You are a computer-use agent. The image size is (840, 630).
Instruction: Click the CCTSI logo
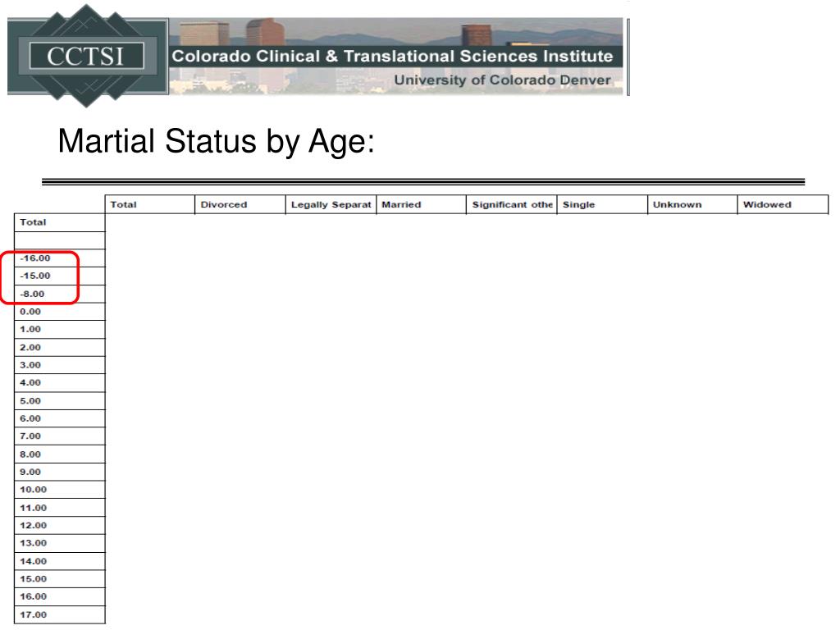[x=88, y=56]
